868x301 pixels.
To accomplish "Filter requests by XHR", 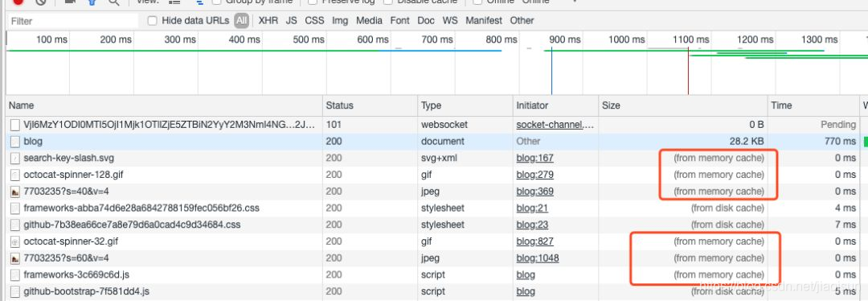I will [x=268, y=20].
